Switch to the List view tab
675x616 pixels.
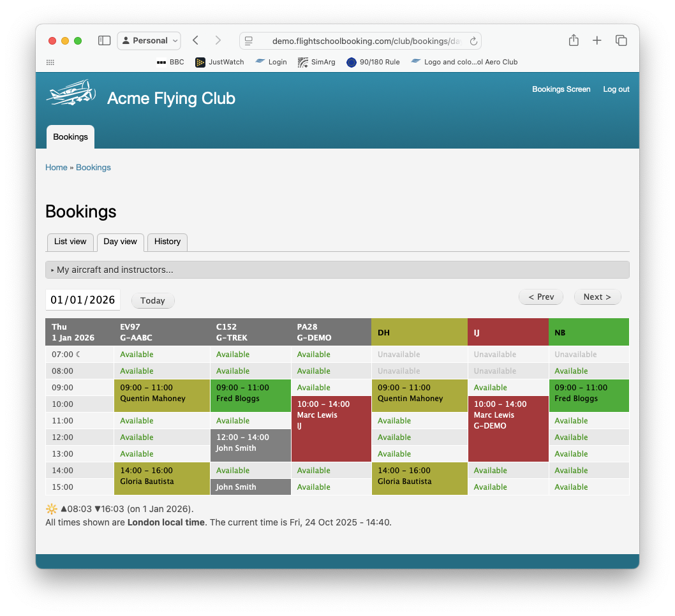click(x=70, y=242)
